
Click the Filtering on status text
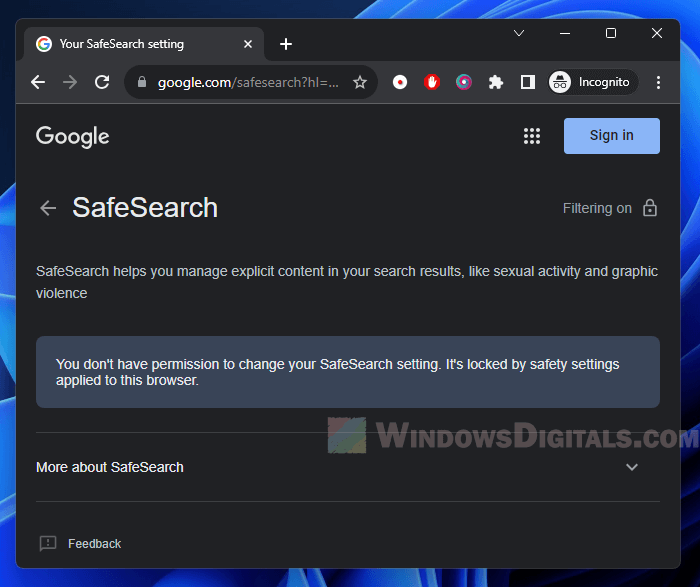click(x=597, y=208)
